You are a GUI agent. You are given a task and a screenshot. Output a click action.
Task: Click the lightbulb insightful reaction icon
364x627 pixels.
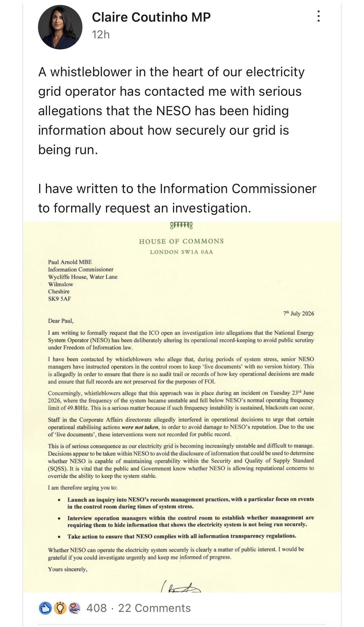coord(60,608)
